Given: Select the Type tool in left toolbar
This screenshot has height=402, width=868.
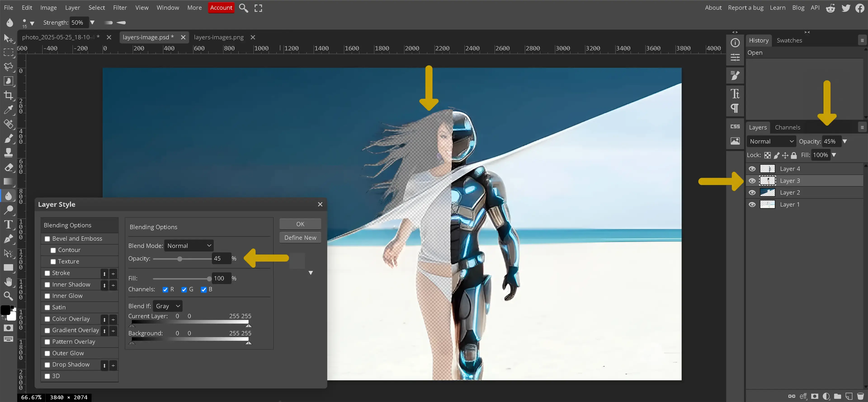Looking at the screenshot, I should [x=8, y=224].
